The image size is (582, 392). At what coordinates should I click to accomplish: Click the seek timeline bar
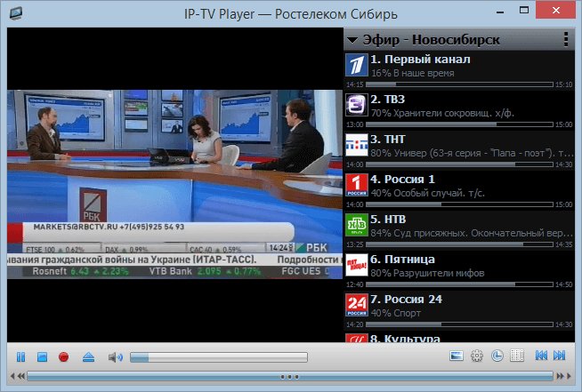tap(290, 376)
